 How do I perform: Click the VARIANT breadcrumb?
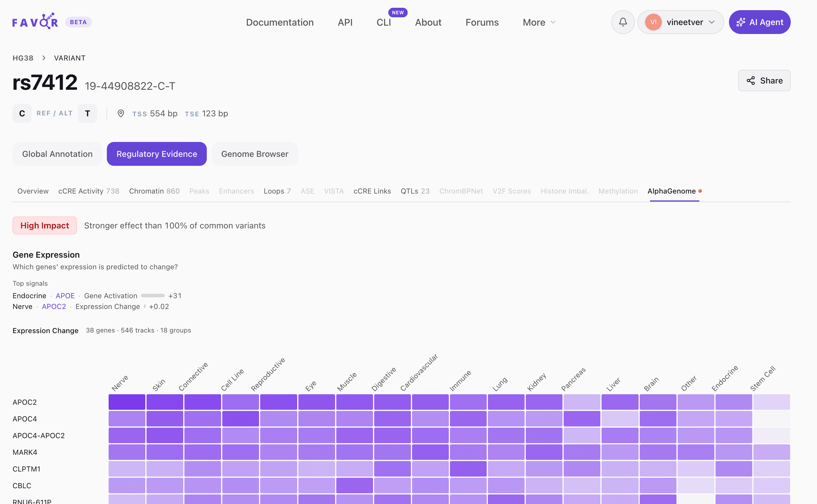coord(70,58)
